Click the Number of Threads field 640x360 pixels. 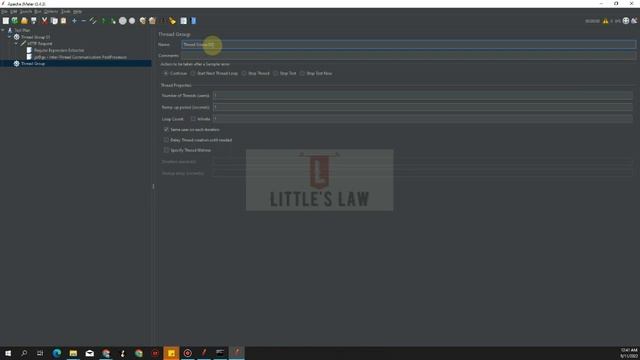(423, 96)
